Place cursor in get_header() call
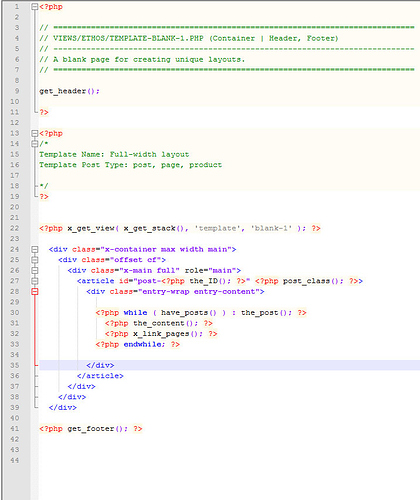This screenshot has height=500, width=420. [69, 91]
